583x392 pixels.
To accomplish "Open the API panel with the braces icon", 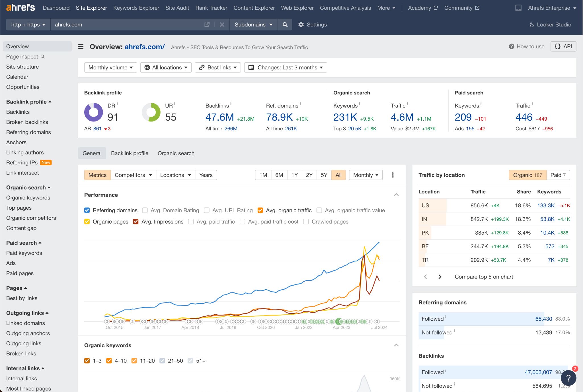I will click(563, 46).
